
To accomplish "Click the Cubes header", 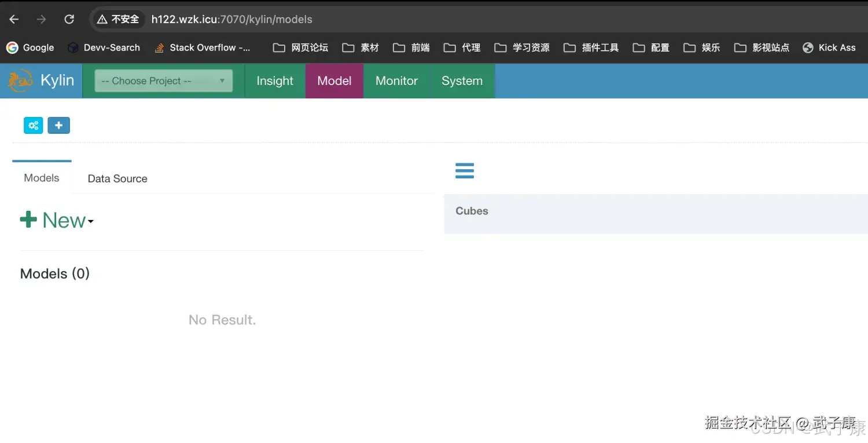I will [472, 211].
